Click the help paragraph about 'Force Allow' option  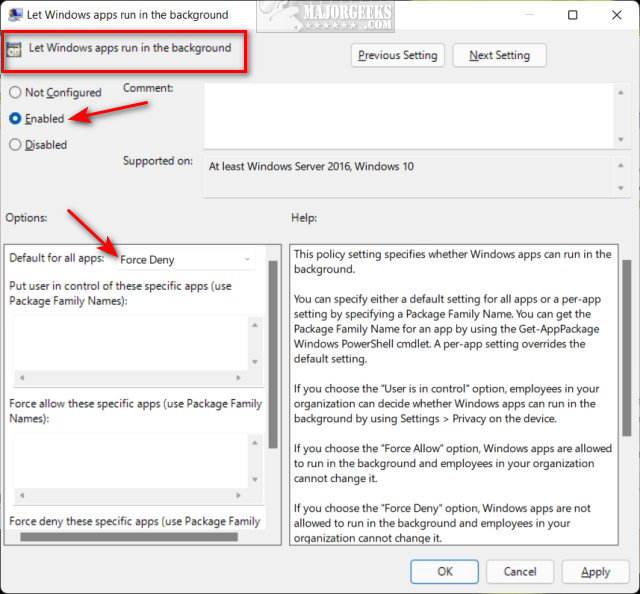pyautogui.click(x=453, y=463)
